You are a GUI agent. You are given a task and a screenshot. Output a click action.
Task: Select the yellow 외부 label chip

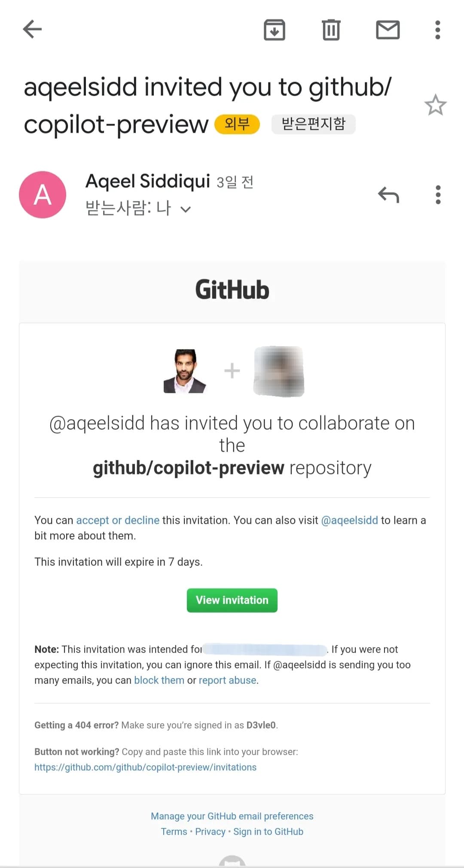click(237, 124)
